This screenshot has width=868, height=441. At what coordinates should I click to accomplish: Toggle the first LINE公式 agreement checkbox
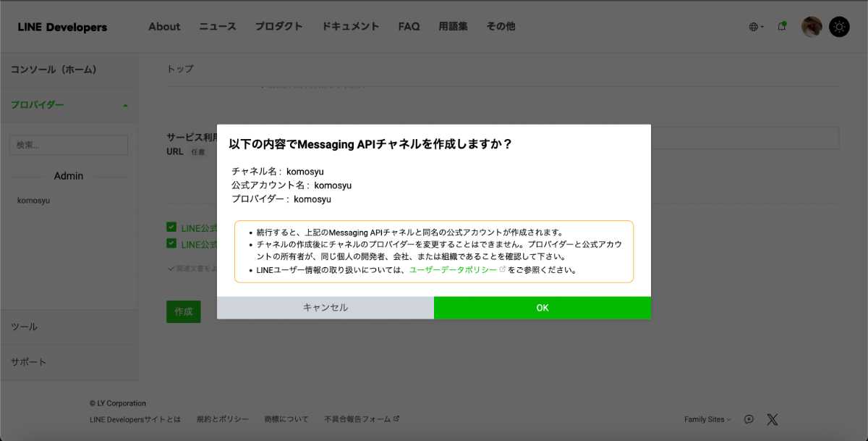tap(171, 227)
